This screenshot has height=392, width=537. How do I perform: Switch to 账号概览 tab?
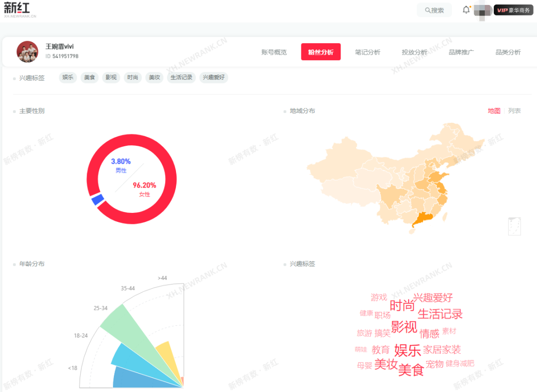point(274,52)
